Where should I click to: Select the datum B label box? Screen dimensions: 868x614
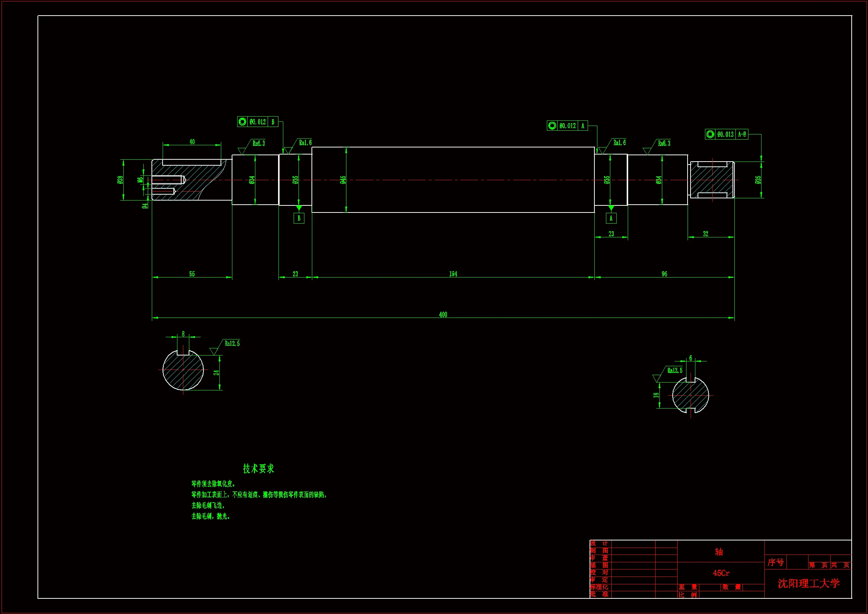298,218
